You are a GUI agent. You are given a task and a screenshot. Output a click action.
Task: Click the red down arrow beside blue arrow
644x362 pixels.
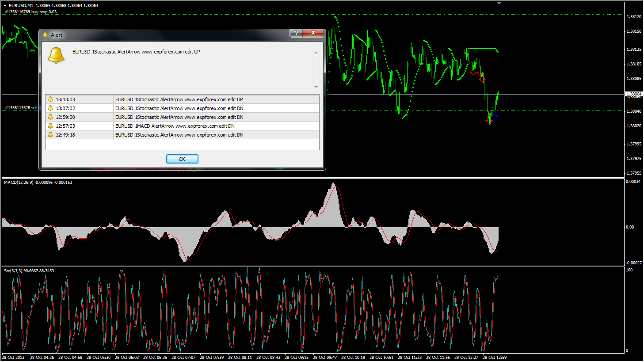[489, 119]
